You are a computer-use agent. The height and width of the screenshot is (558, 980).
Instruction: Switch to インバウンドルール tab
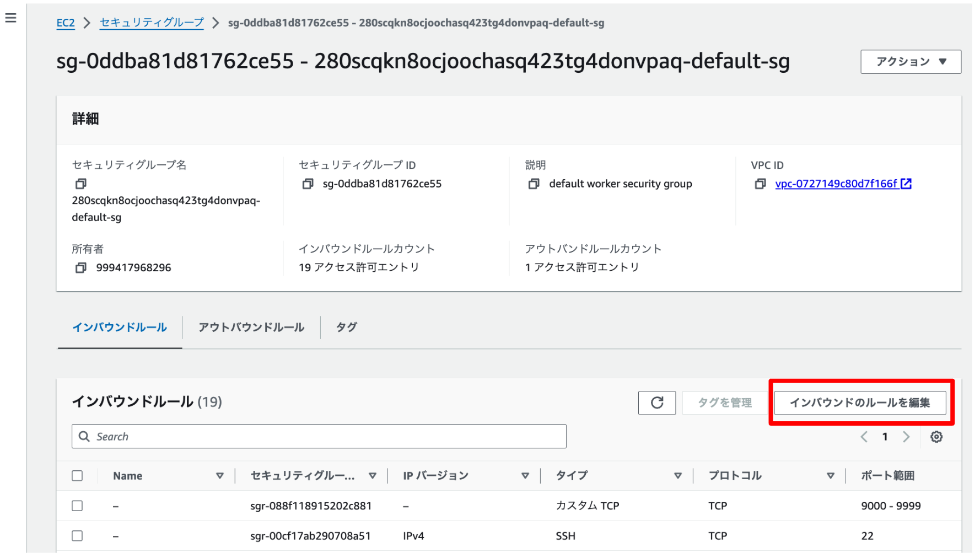[x=120, y=328]
